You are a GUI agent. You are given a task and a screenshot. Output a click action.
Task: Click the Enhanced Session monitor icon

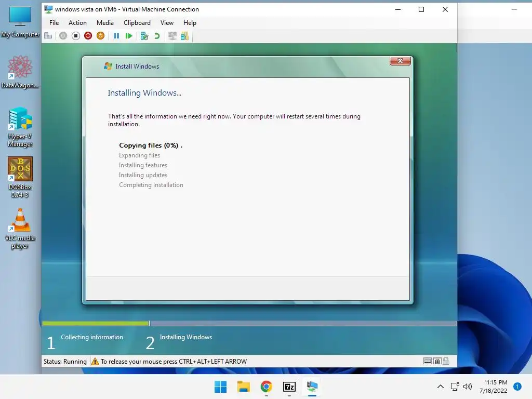point(172,36)
